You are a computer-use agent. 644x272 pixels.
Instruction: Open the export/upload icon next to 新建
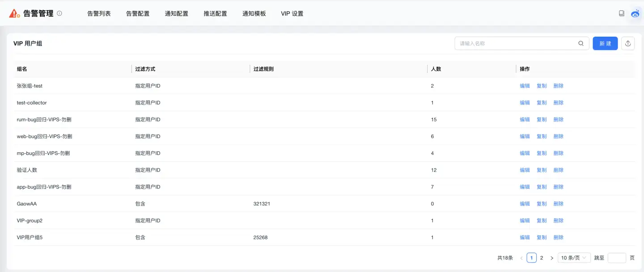628,43
